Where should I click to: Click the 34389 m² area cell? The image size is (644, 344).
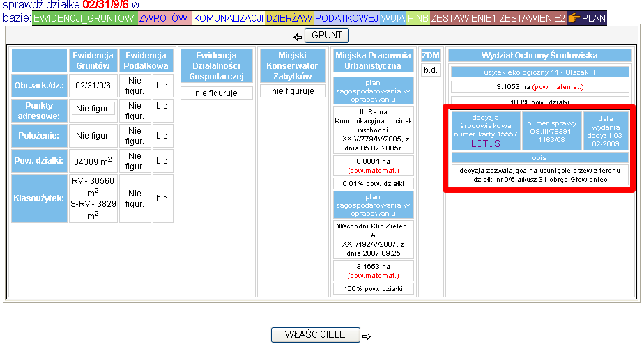93,162
